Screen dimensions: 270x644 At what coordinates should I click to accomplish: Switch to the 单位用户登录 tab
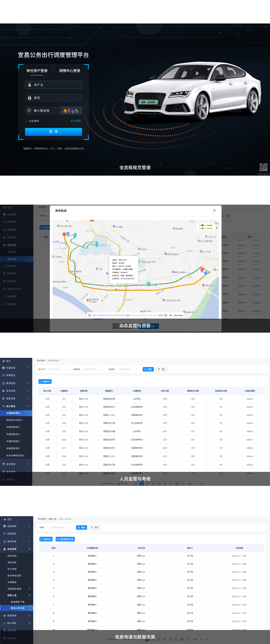pyautogui.click(x=37, y=71)
